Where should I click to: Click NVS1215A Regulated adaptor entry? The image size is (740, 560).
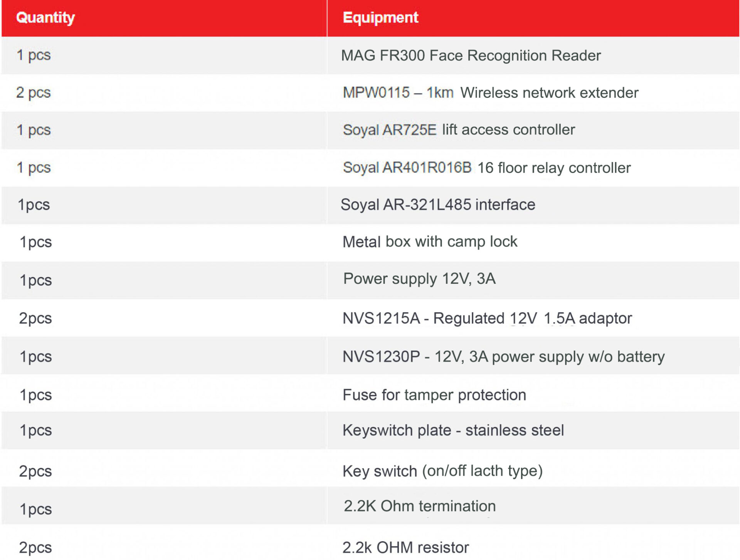487,319
